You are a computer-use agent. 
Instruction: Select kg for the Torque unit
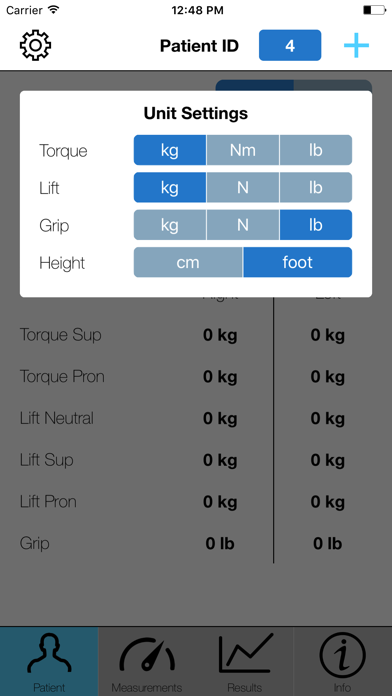tap(170, 150)
